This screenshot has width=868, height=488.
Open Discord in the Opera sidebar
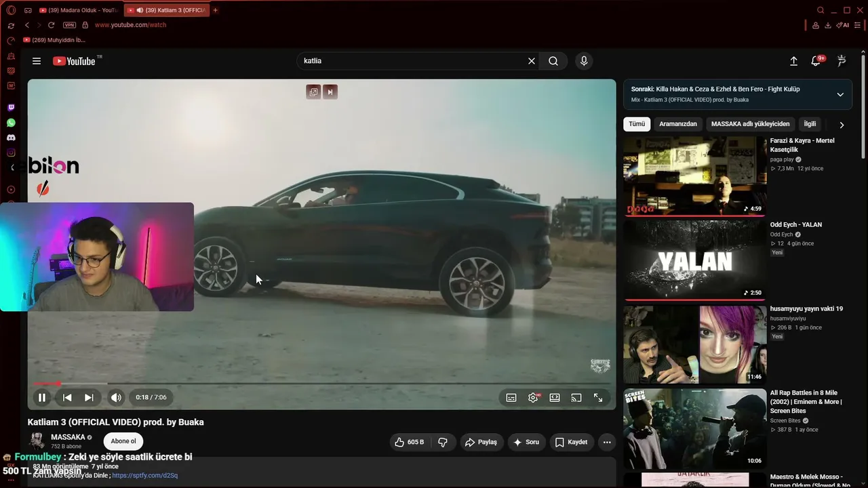tap(11, 138)
